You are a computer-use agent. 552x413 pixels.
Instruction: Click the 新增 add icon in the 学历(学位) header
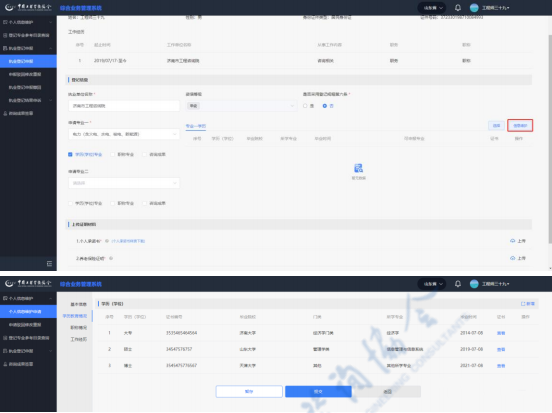point(523,304)
